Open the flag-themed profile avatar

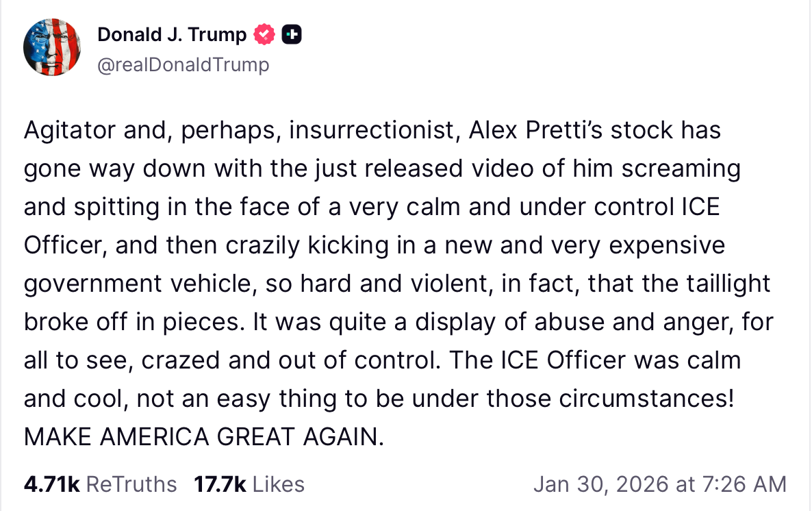point(53,47)
